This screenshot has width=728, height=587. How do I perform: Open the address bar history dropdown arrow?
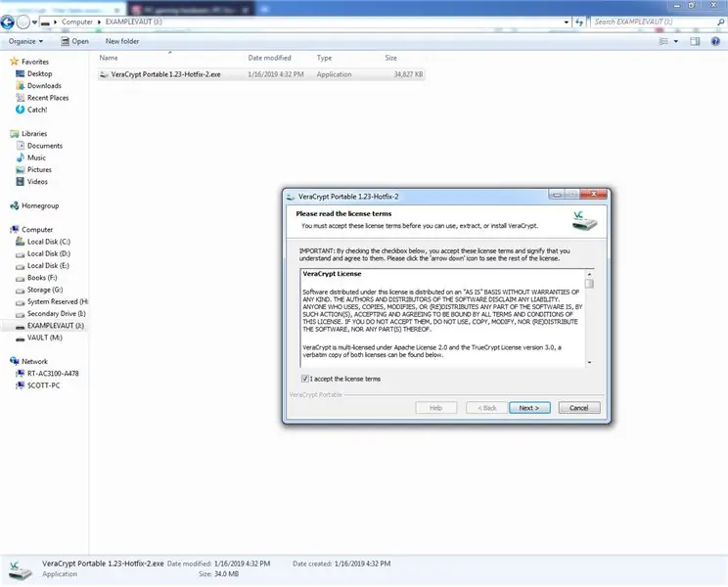(x=566, y=22)
